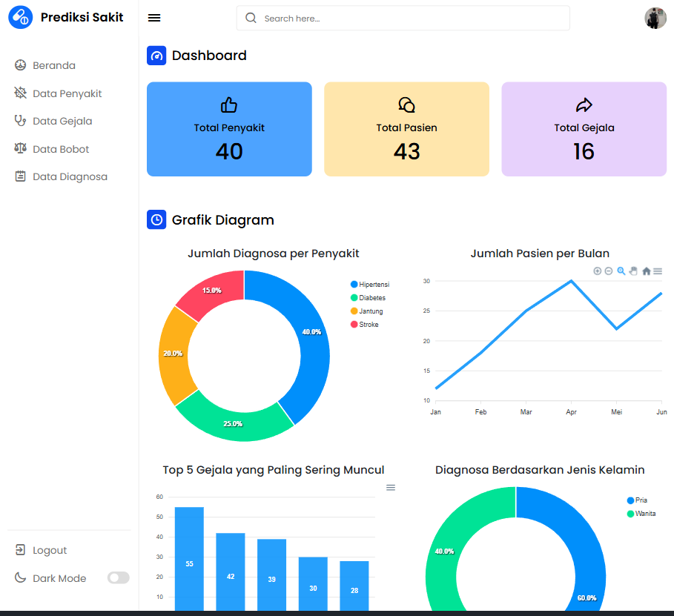
Task: Select the hand panning tool
Action: pos(633,271)
